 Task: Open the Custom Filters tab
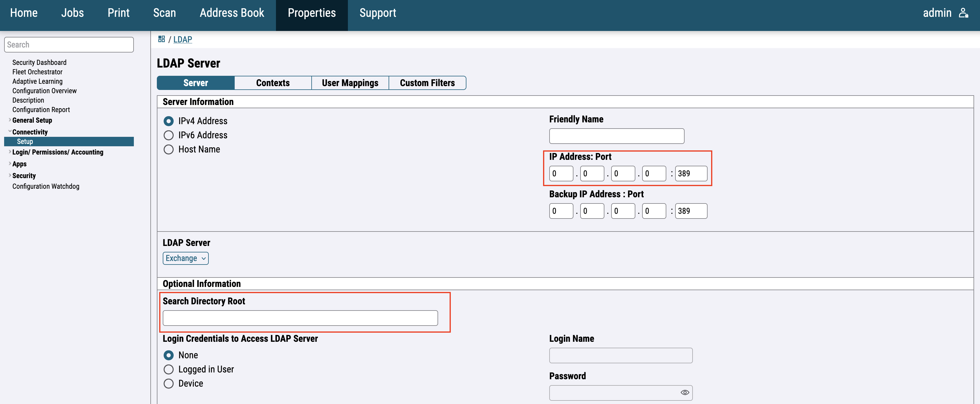coord(427,83)
